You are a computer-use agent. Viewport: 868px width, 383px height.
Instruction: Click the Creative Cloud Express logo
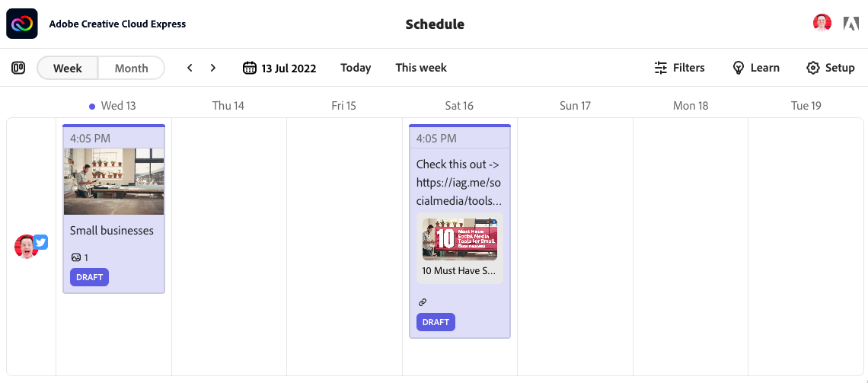click(x=21, y=24)
